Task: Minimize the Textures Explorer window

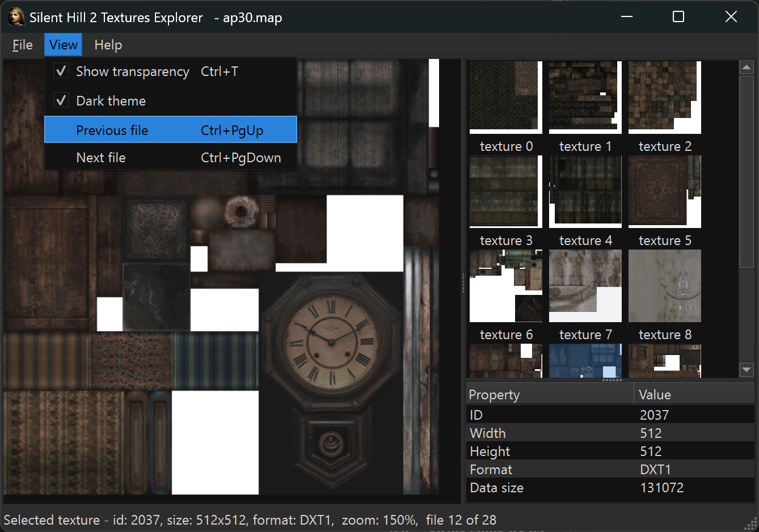Action: (x=626, y=17)
